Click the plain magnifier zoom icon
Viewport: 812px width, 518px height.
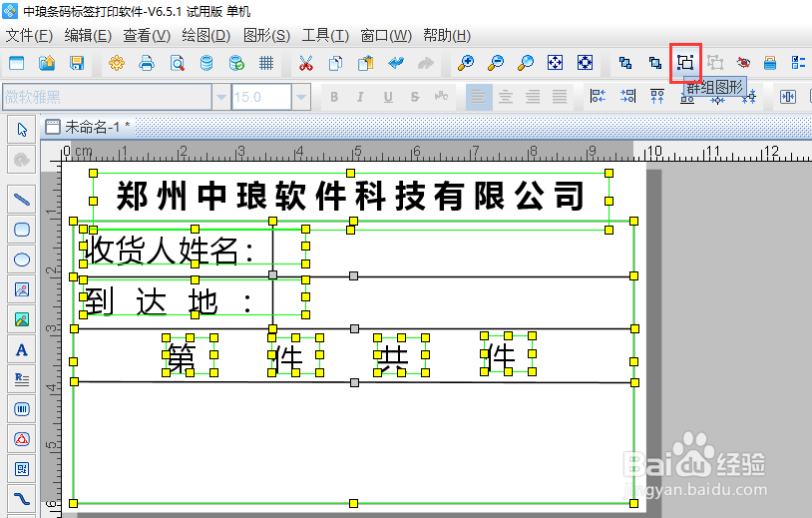[526, 63]
